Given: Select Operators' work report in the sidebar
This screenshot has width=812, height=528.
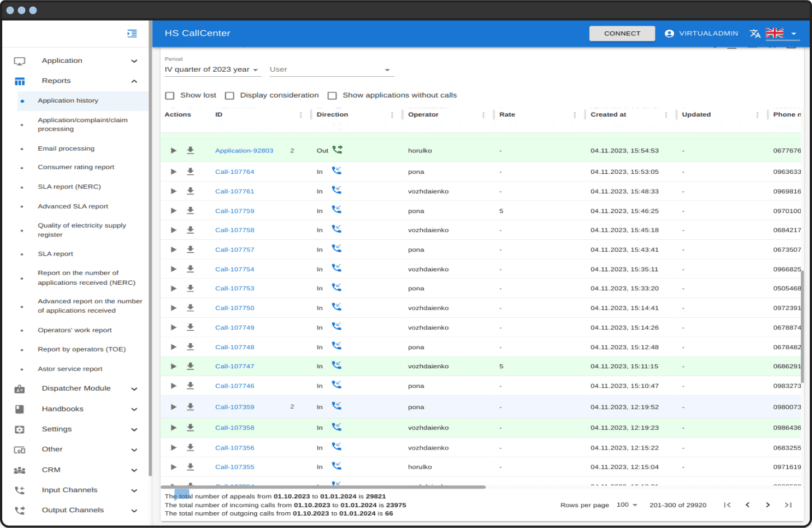Looking at the screenshot, I should (74, 330).
